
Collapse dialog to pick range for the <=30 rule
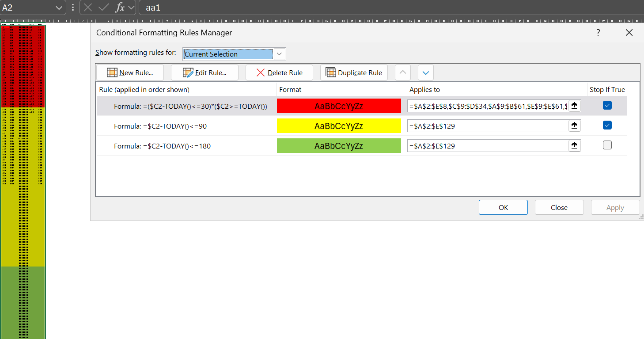point(574,106)
